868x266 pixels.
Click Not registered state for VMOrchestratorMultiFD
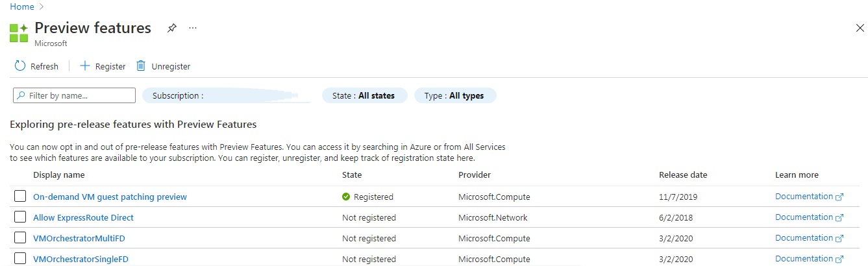pos(369,238)
